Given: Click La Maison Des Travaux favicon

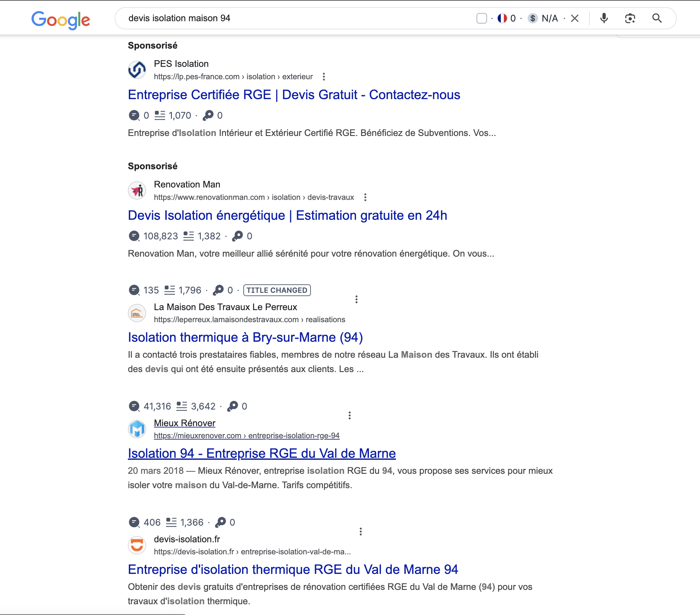Looking at the screenshot, I should [137, 313].
